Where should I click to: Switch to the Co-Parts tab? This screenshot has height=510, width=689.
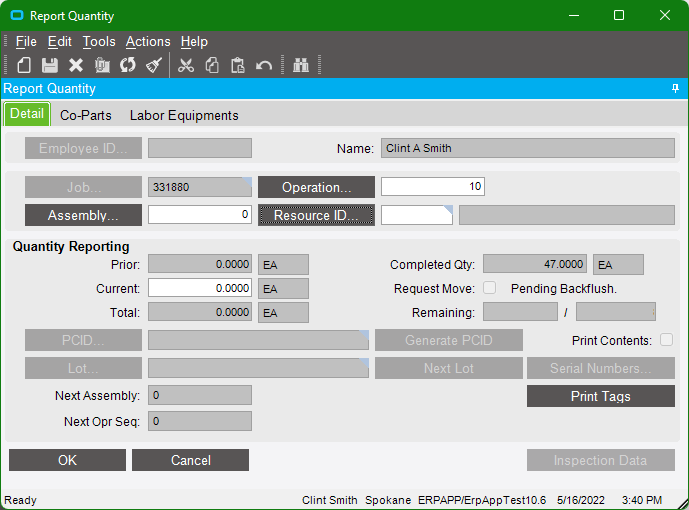86,116
